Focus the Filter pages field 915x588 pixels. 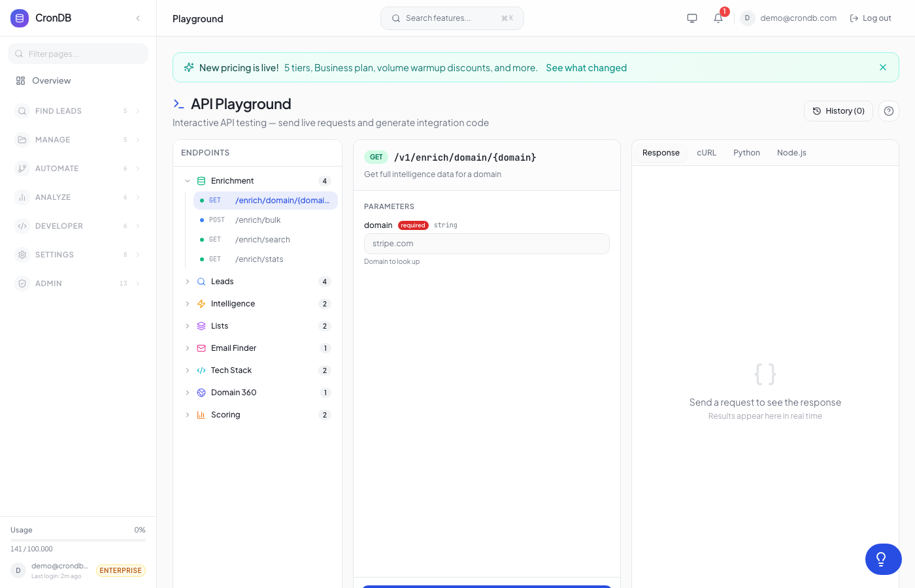click(x=78, y=54)
